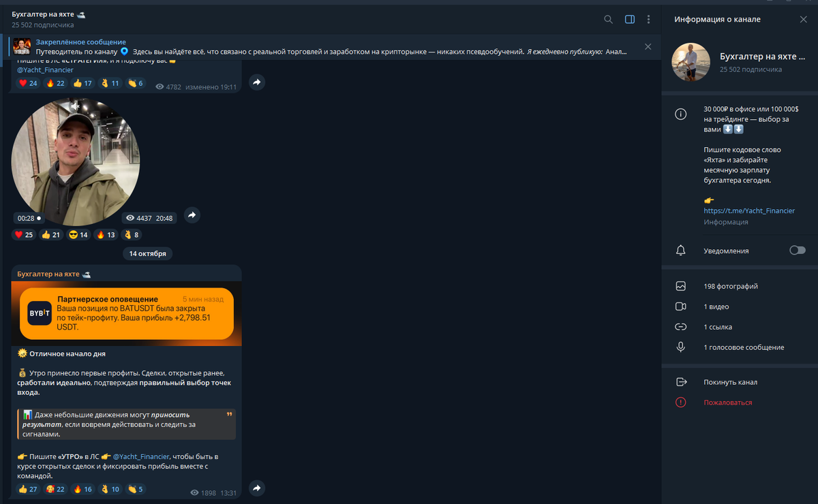This screenshot has height=504, width=818.
Task: Show the voice messages list
Action: tap(743, 347)
